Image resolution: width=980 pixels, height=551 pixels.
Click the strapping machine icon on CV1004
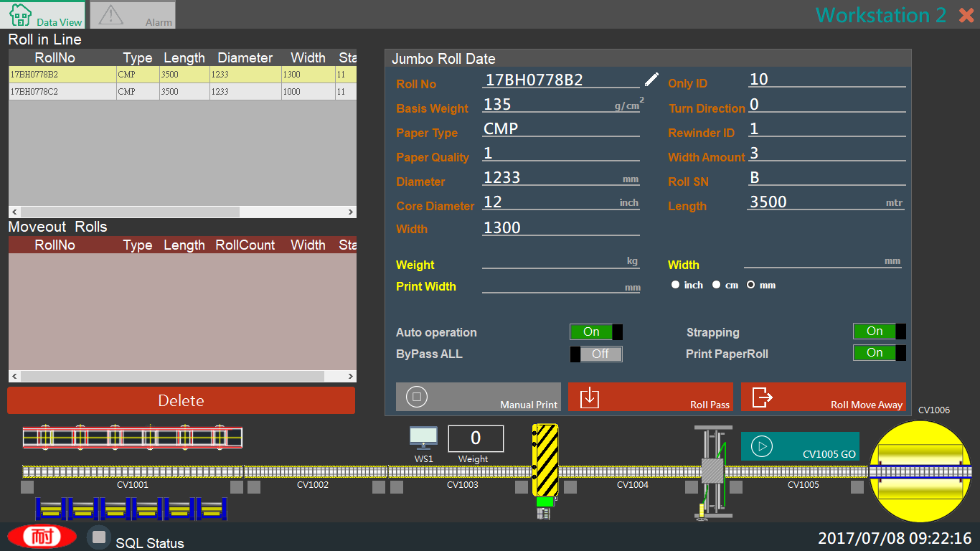pyautogui.click(x=712, y=471)
